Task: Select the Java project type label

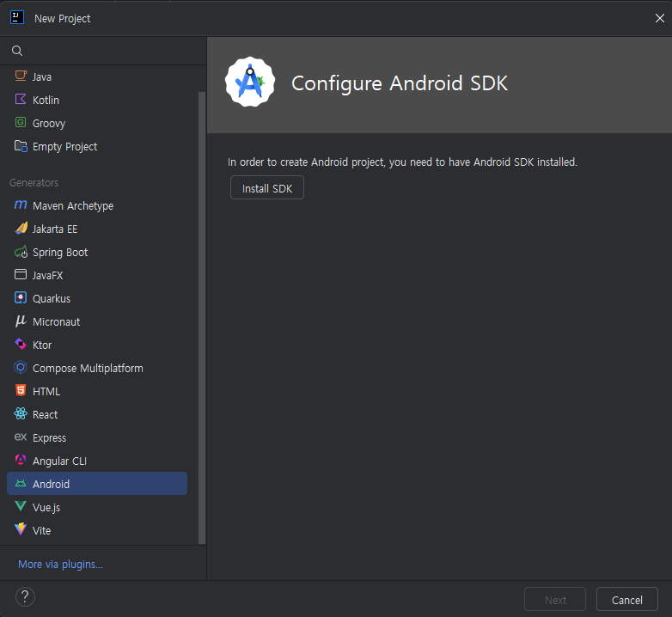Action: tap(42, 77)
